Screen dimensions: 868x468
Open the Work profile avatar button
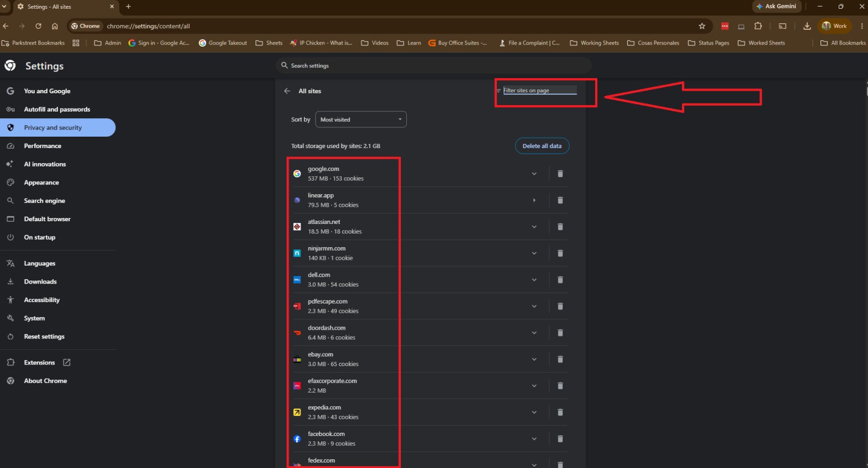click(834, 26)
